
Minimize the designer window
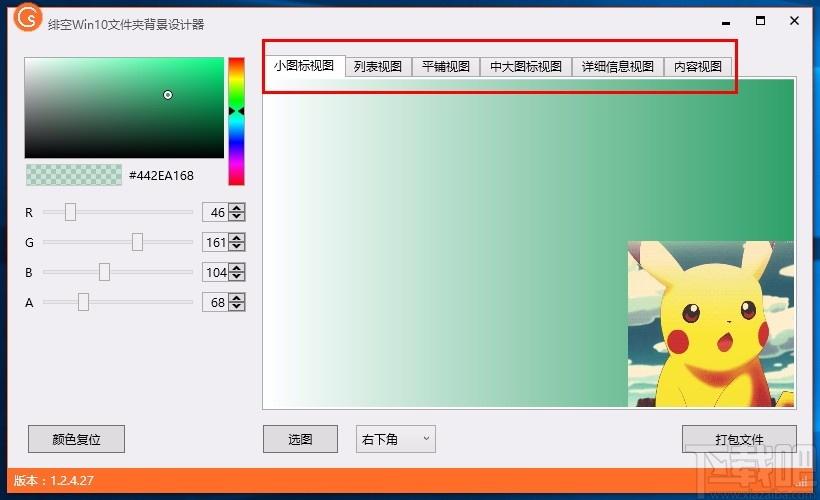pyautogui.click(x=726, y=22)
